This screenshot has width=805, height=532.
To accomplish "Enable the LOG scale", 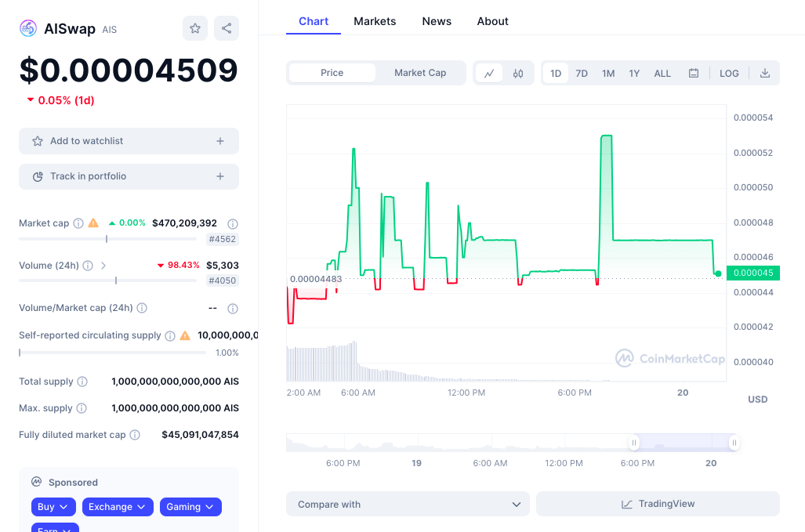I will [728, 72].
